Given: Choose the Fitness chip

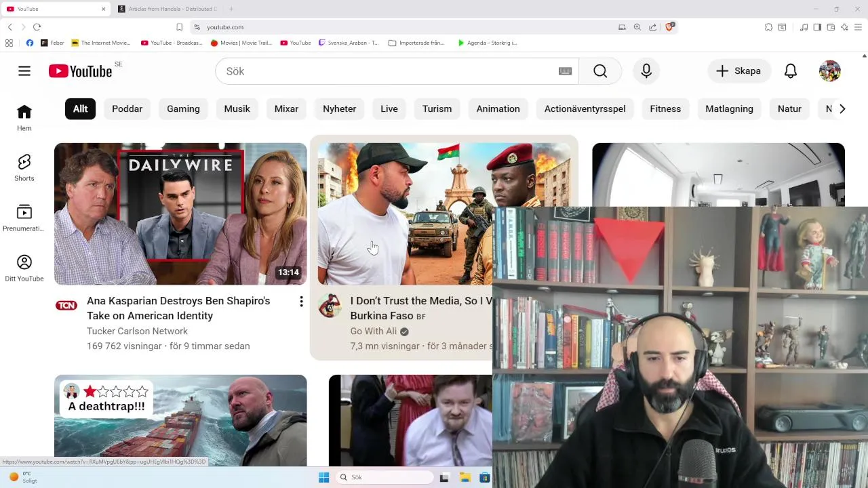Looking at the screenshot, I should coord(665,108).
